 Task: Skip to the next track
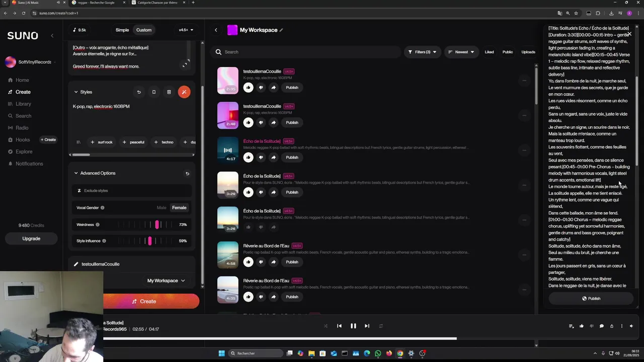(367, 326)
